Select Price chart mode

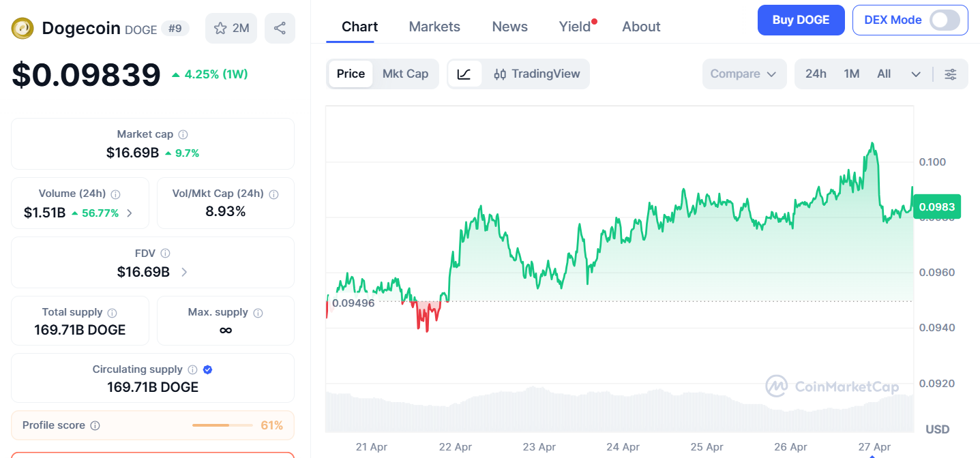click(x=351, y=74)
